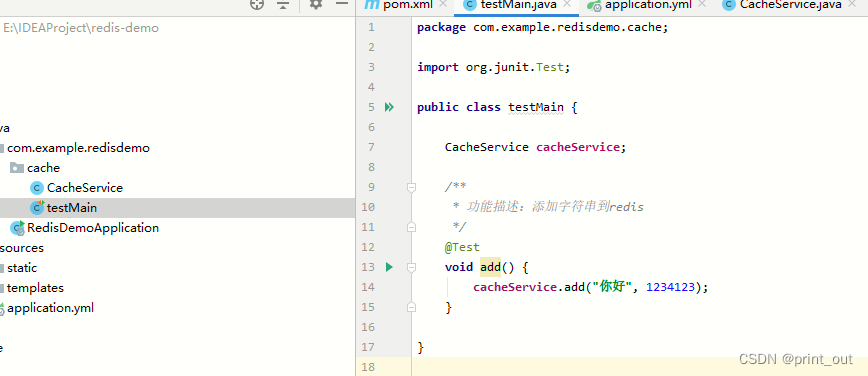Run the add() test via its gutter arrow
This screenshot has width=868, height=376.
pos(389,267)
